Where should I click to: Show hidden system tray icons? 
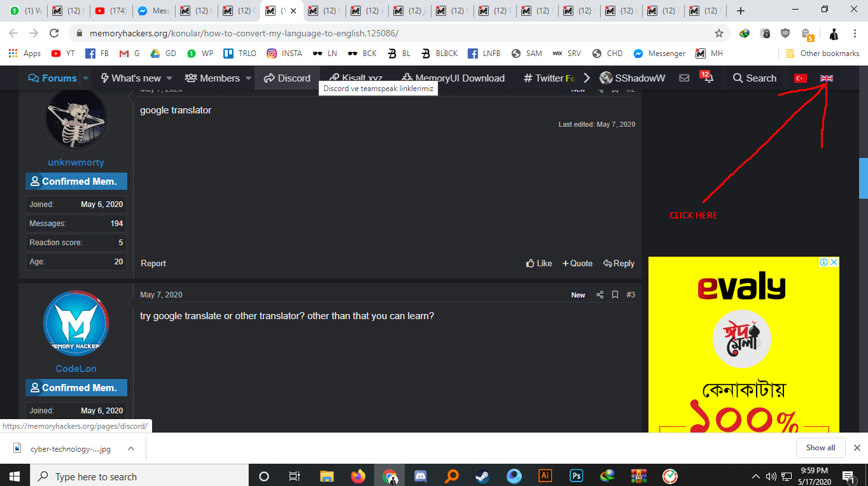coord(756,476)
